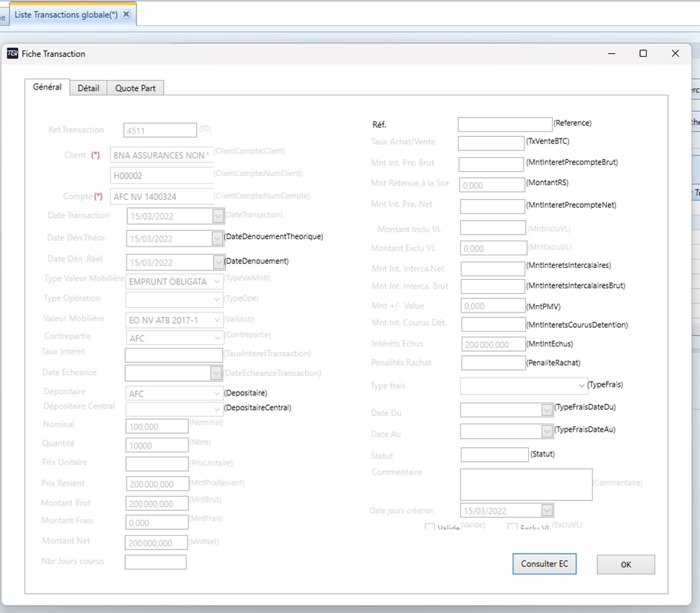The image size is (700, 613).
Task: Open the Date Au calendar picker
Action: (x=547, y=431)
